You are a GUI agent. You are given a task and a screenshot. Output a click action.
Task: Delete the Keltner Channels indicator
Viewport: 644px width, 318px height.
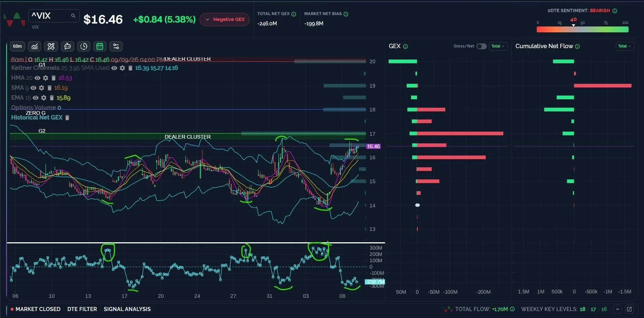click(130, 68)
